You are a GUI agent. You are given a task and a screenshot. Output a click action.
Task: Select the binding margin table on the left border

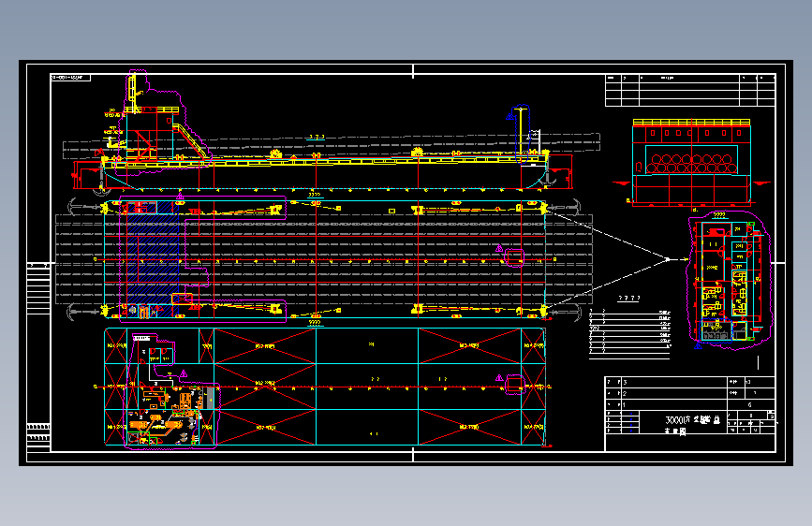tap(38, 288)
